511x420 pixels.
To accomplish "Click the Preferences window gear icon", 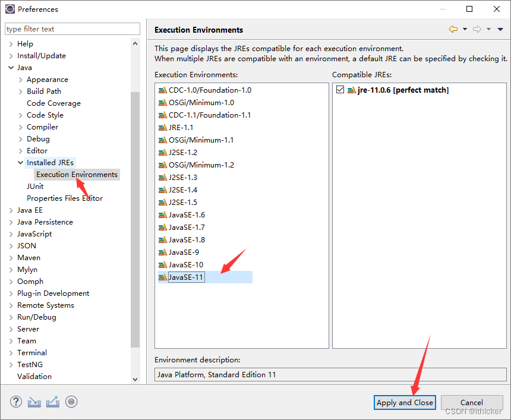I will pos(10,9).
